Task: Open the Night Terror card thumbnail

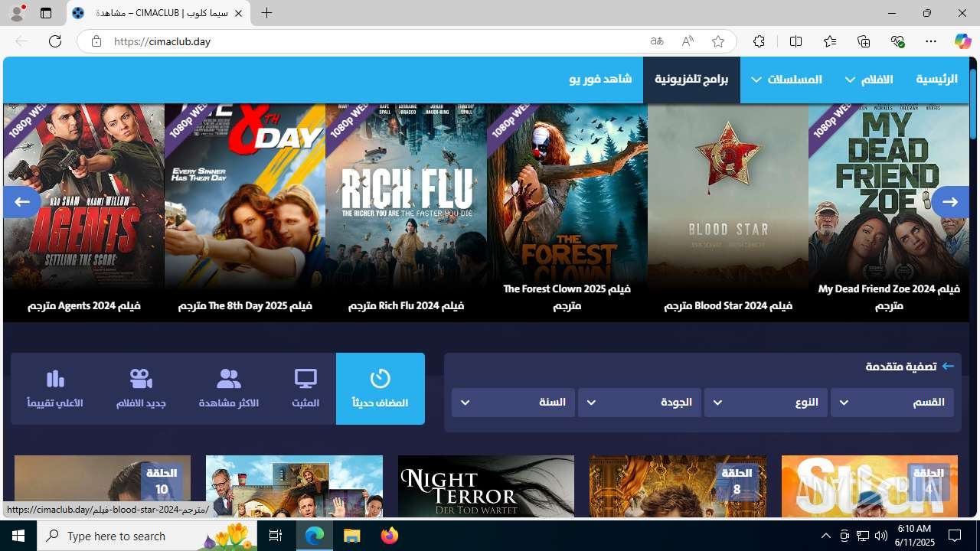Action: tap(486, 487)
